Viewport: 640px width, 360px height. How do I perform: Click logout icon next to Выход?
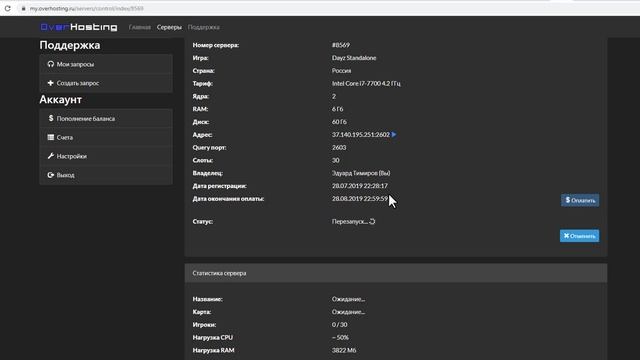pos(51,175)
